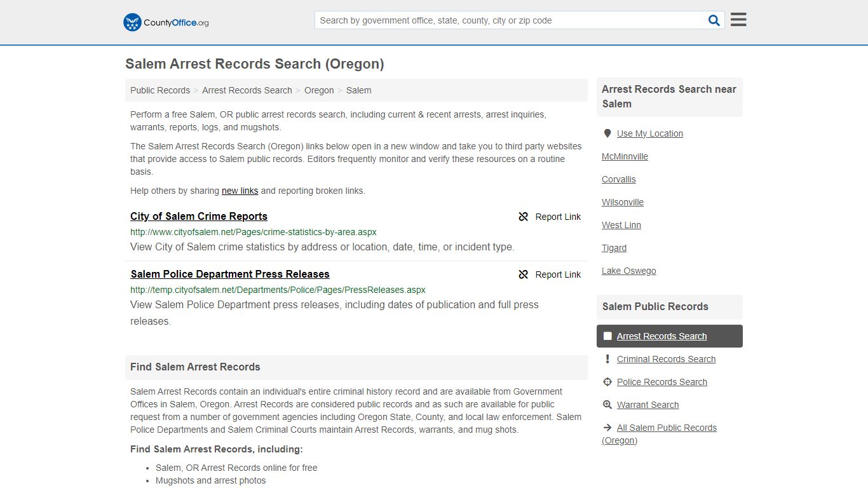Image resolution: width=868 pixels, height=488 pixels.
Task: Select Criminal Records Search in sidebar
Action: (x=666, y=359)
